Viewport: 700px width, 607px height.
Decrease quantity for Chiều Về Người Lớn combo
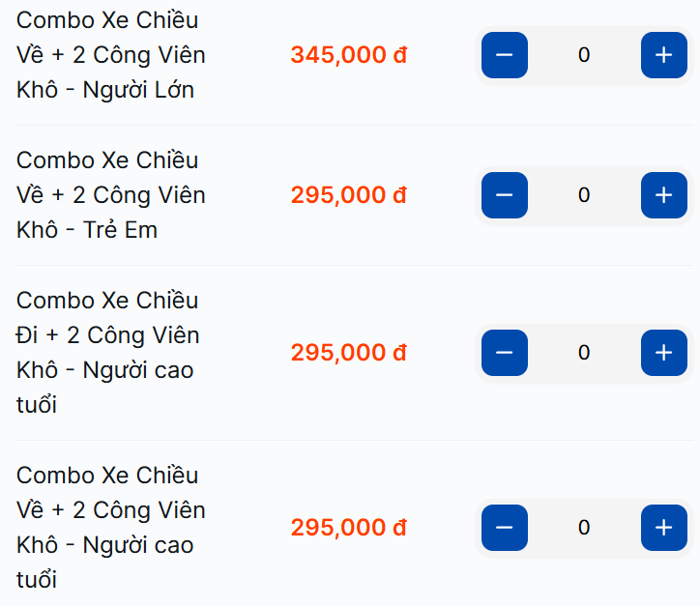coord(505,55)
